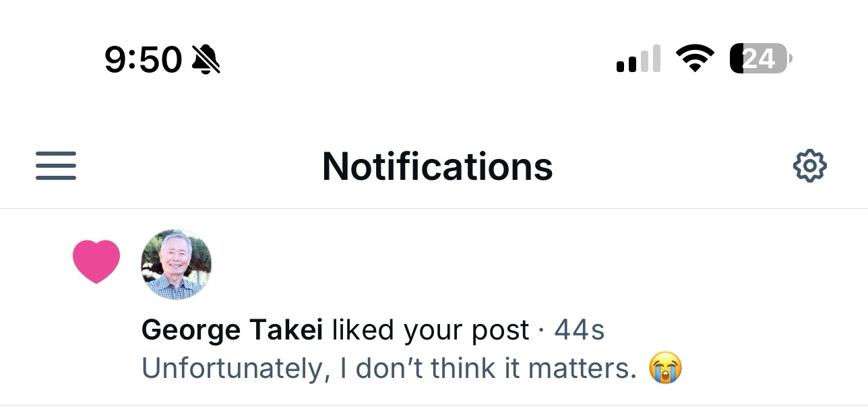This screenshot has height=419, width=868.
Task: Open notification settings gear
Action: pos(809,166)
